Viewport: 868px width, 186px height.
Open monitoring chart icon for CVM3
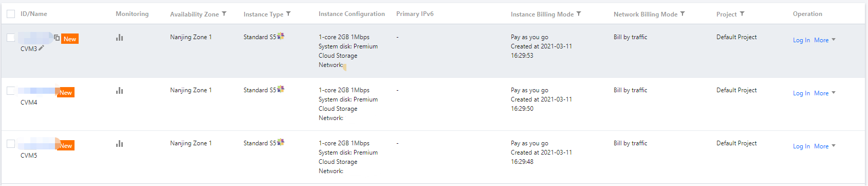119,38
